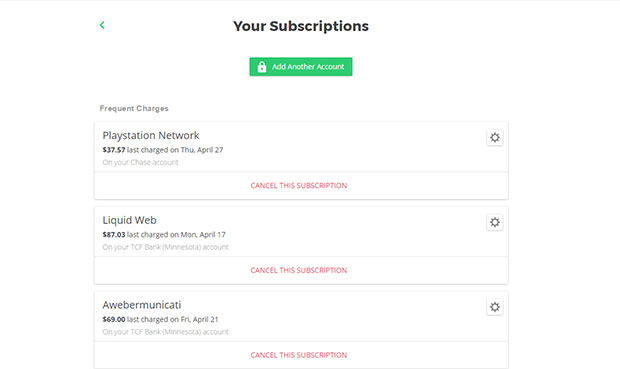Image resolution: width=620 pixels, height=369 pixels.
Task: Open the Liquid Web gear settings
Action: tap(495, 222)
